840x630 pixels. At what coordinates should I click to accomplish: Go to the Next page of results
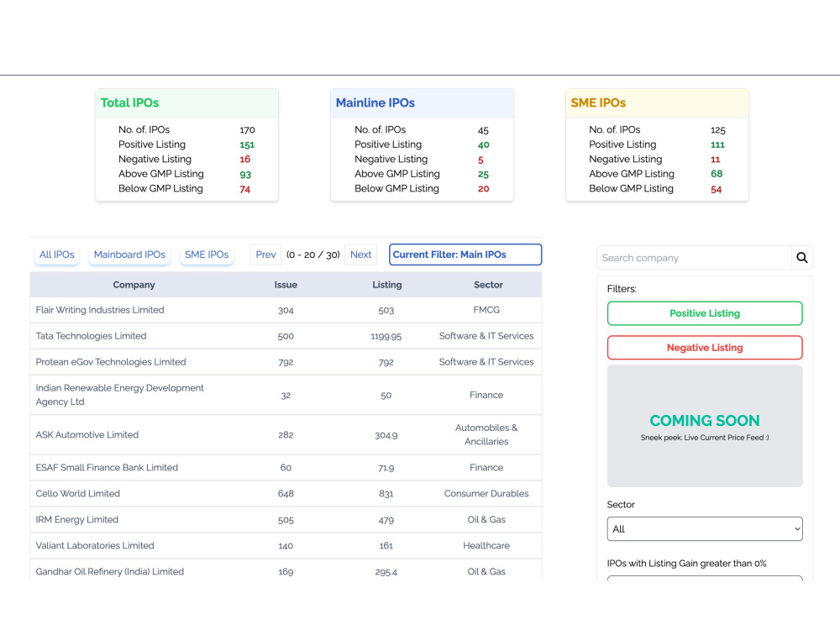(x=360, y=255)
